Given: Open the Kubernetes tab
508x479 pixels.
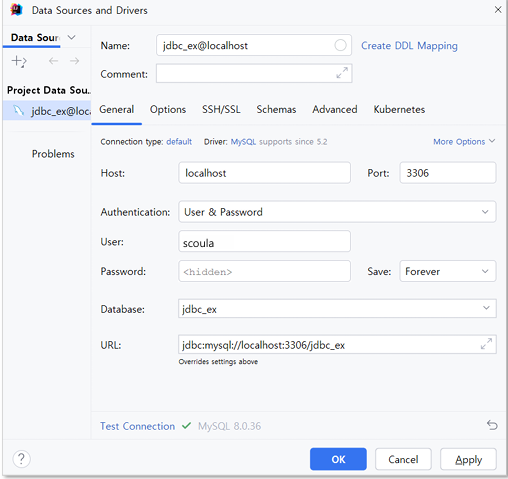Looking at the screenshot, I should (399, 109).
